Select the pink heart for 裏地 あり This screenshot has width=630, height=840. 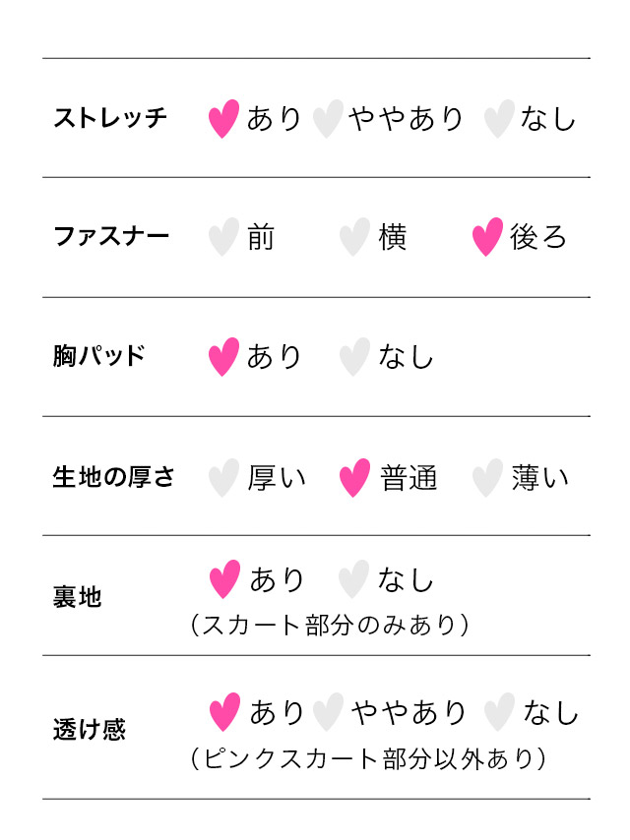(224, 579)
